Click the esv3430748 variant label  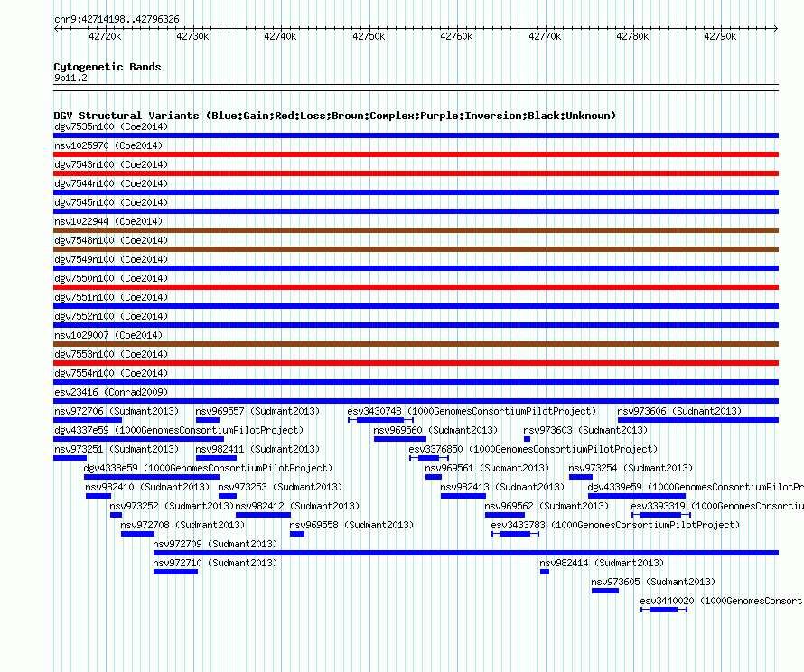[x=472, y=411]
